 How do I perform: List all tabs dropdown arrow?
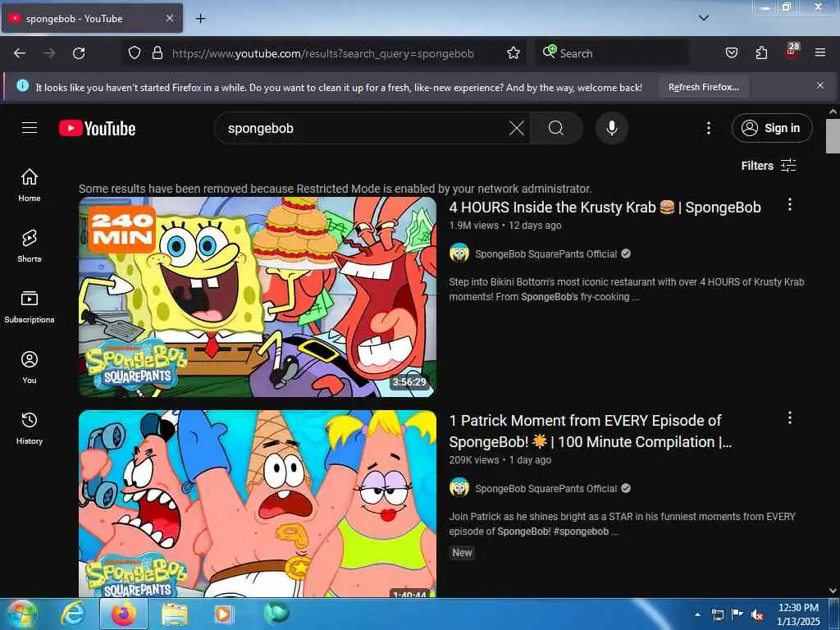704,18
